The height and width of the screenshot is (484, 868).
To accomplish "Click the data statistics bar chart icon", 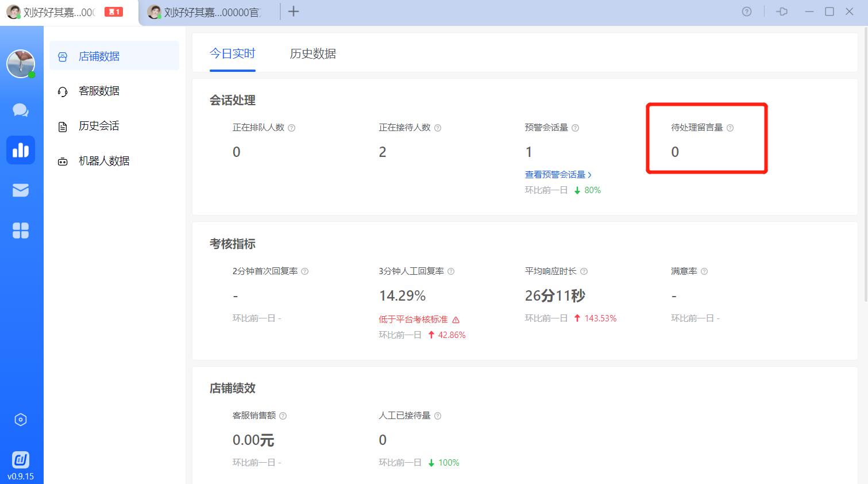I will coord(21,150).
